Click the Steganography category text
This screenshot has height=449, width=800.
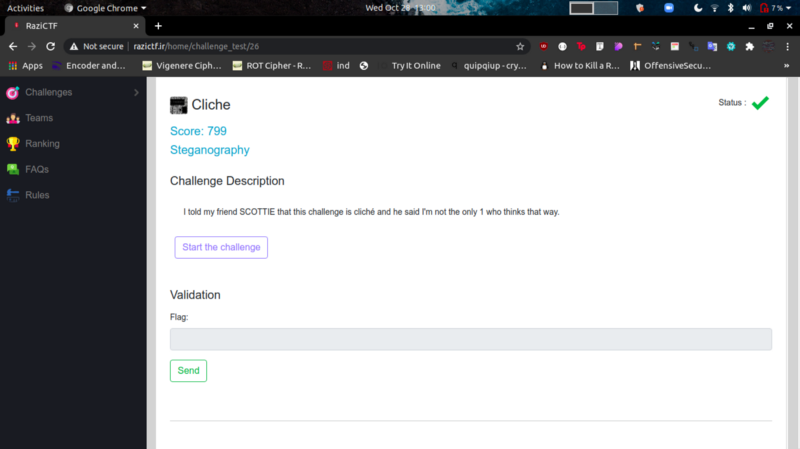[x=210, y=150]
